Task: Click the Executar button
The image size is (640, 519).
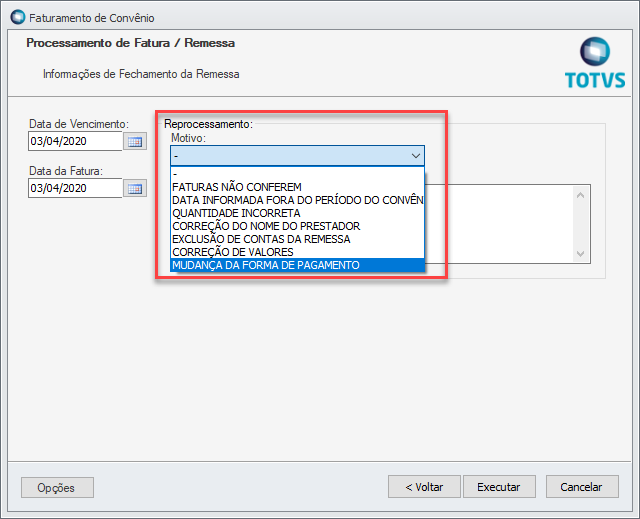Action: tap(499, 487)
